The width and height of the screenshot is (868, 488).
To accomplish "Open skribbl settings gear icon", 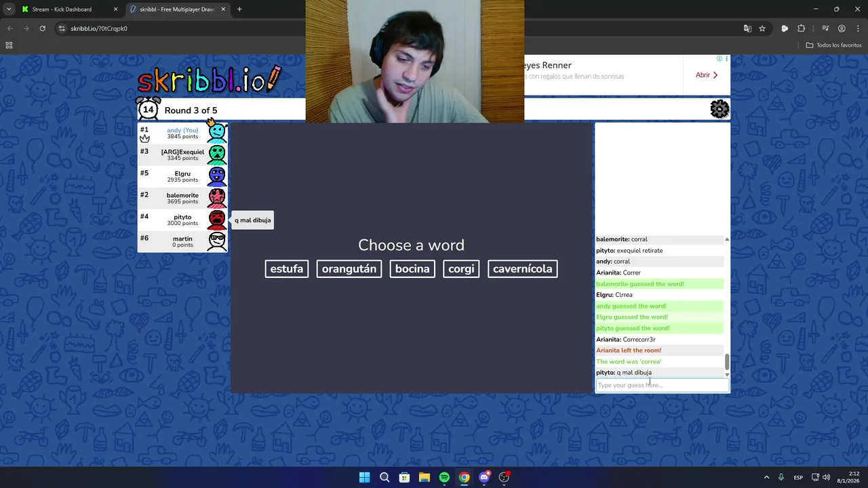I will point(719,109).
